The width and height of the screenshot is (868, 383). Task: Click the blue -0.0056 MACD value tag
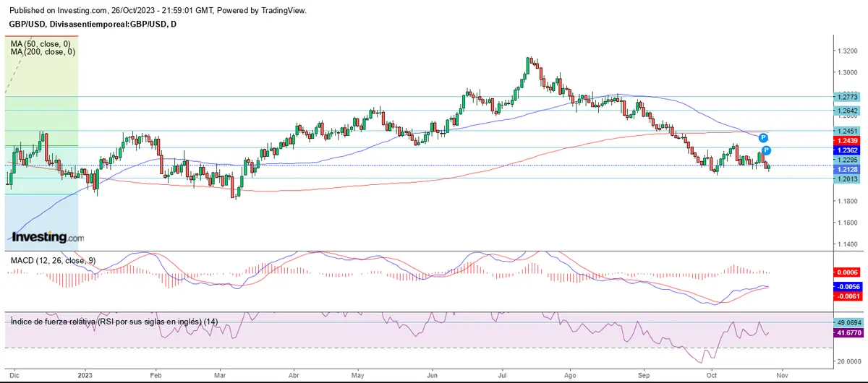point(846,286)
